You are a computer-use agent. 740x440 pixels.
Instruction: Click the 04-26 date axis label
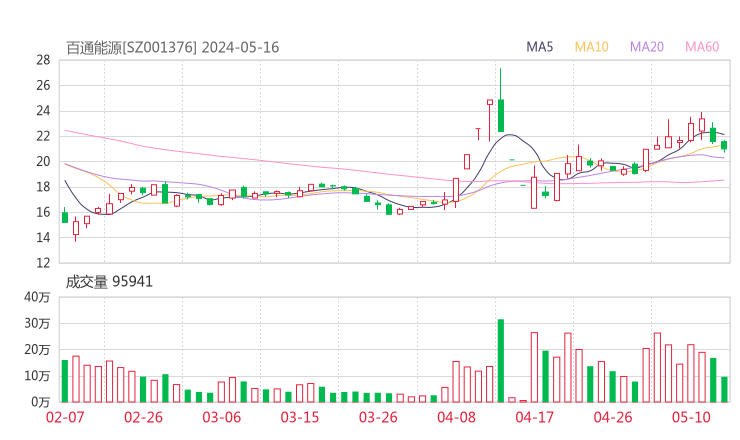point(613,417)
